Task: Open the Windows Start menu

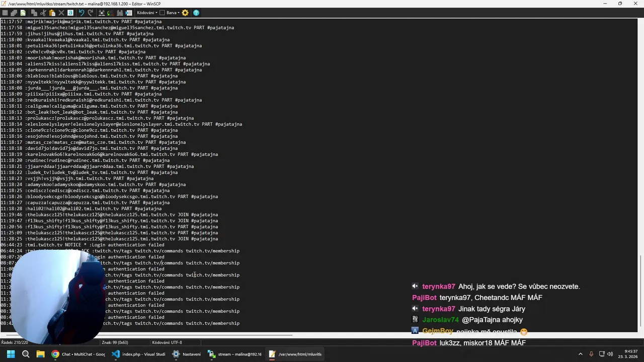Action: [x=11, y=354]
